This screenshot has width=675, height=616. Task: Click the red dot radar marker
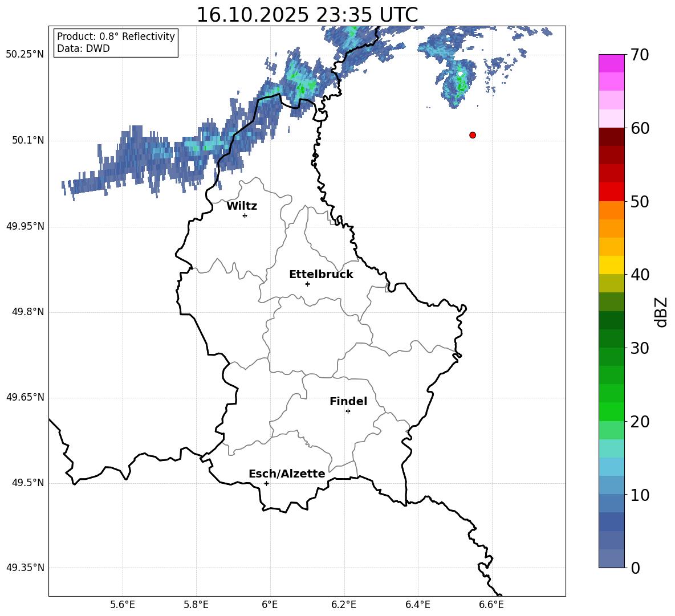tap(473, 135)
